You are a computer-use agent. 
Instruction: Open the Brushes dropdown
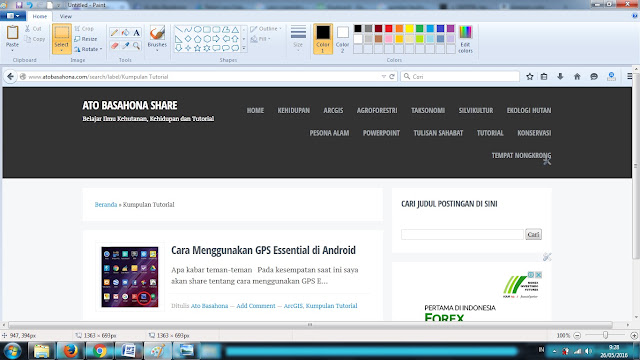[x=157, y=39]
